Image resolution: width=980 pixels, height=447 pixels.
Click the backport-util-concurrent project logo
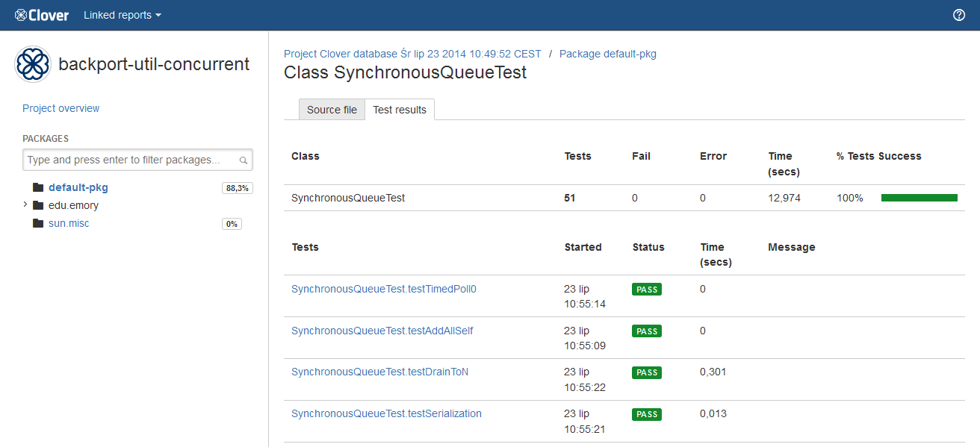click(33, 64)
